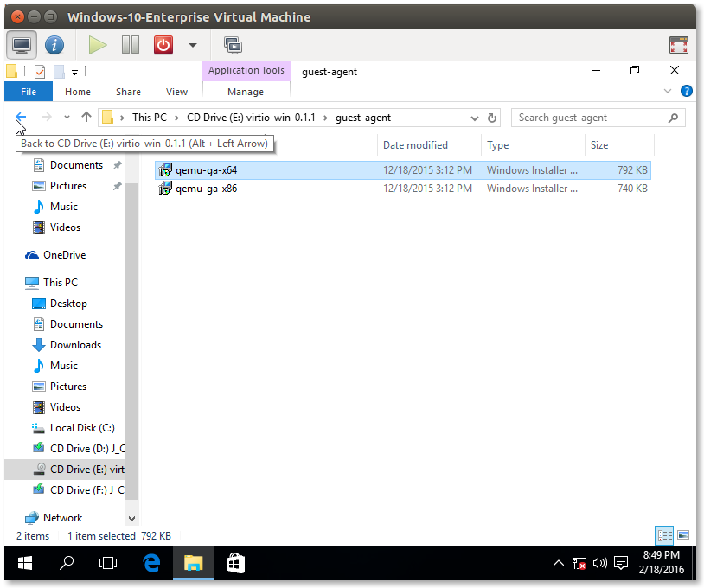Open the recent locations dropdown

tap(67, 118)
